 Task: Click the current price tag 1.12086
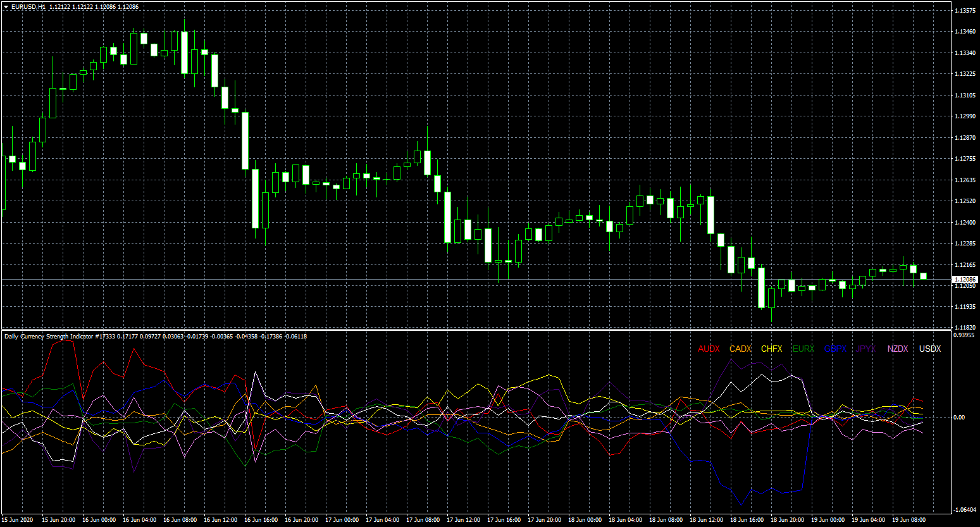click(965, 279)
